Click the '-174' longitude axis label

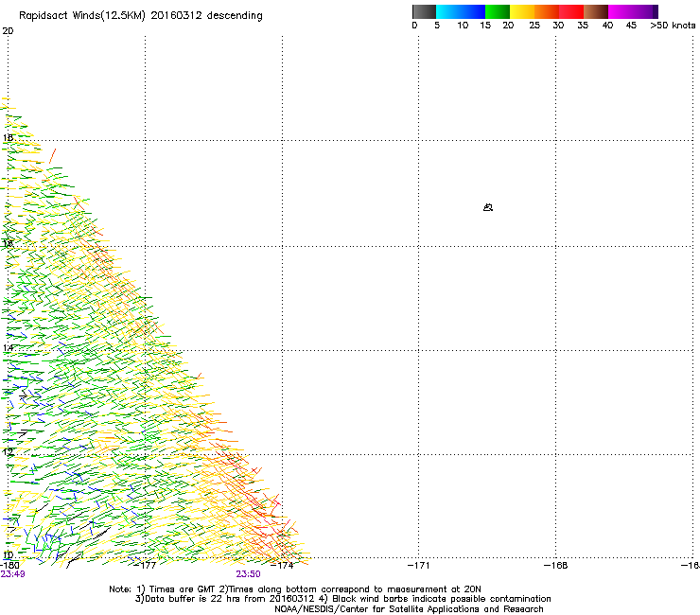(x=282, y=566)
